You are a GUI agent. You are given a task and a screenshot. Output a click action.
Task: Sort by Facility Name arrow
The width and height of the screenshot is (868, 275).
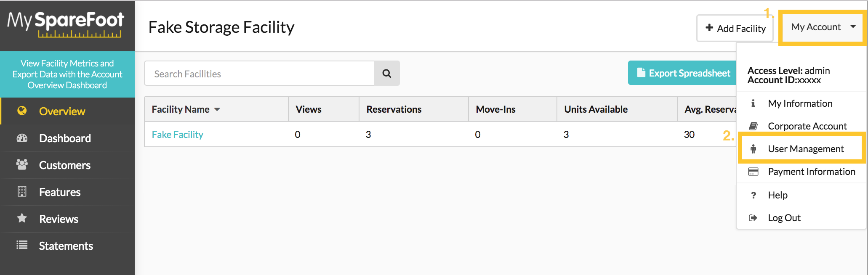(x=217, y=109)
